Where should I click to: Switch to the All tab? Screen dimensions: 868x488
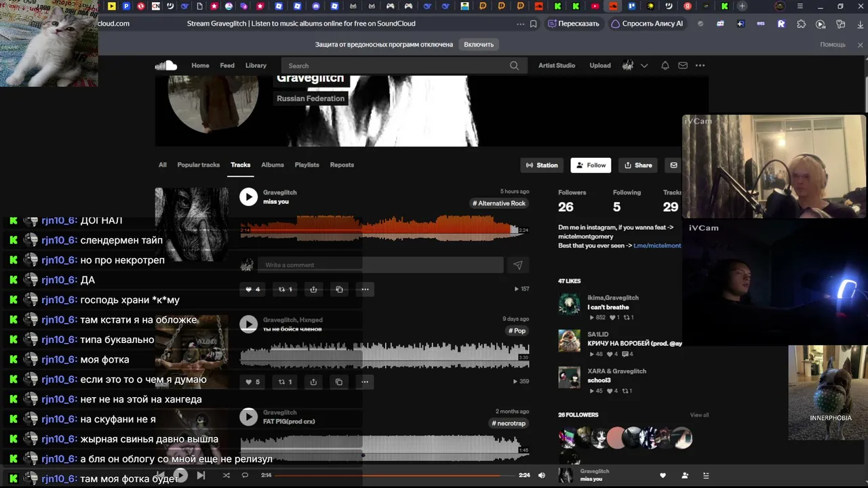163,165
